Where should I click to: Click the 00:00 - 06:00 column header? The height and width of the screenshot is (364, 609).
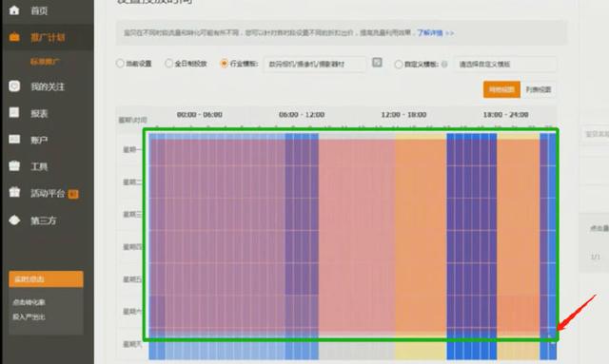click(200, 115)
